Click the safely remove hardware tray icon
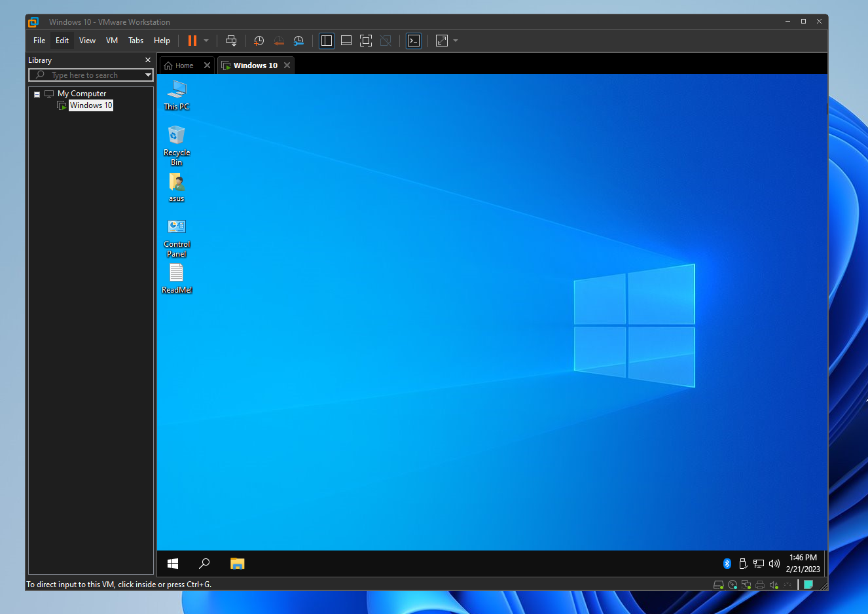Viewport: 868px width, 614px height. [x=743, y=564]
